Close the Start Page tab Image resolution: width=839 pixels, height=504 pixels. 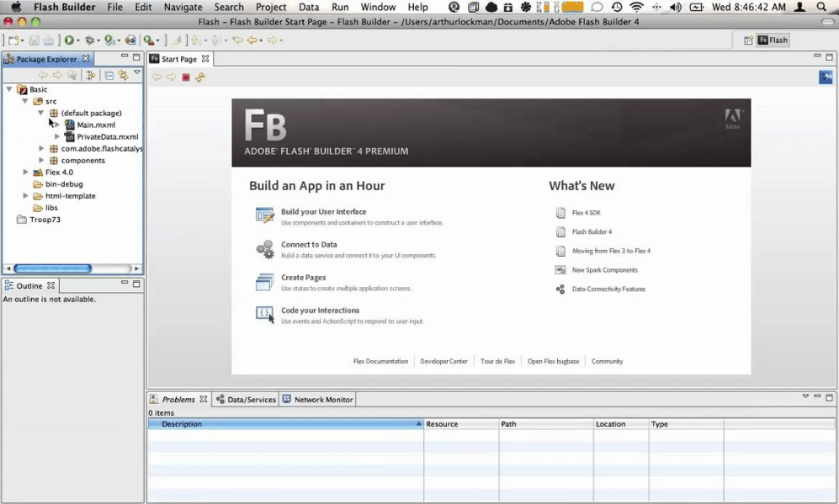[205, 59]
